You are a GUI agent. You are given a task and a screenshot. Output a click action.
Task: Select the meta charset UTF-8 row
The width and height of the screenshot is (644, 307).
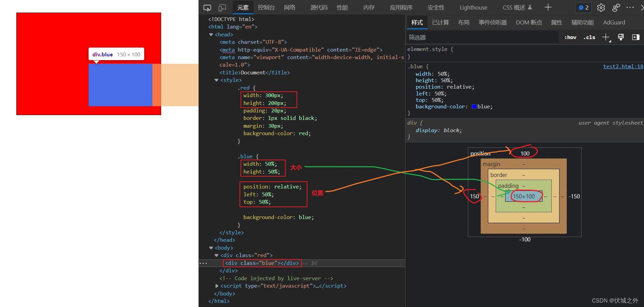253,42
